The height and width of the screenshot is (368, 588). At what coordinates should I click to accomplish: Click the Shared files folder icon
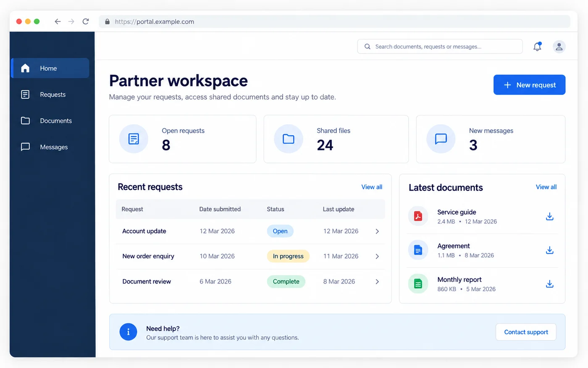(x=289, y=139)
